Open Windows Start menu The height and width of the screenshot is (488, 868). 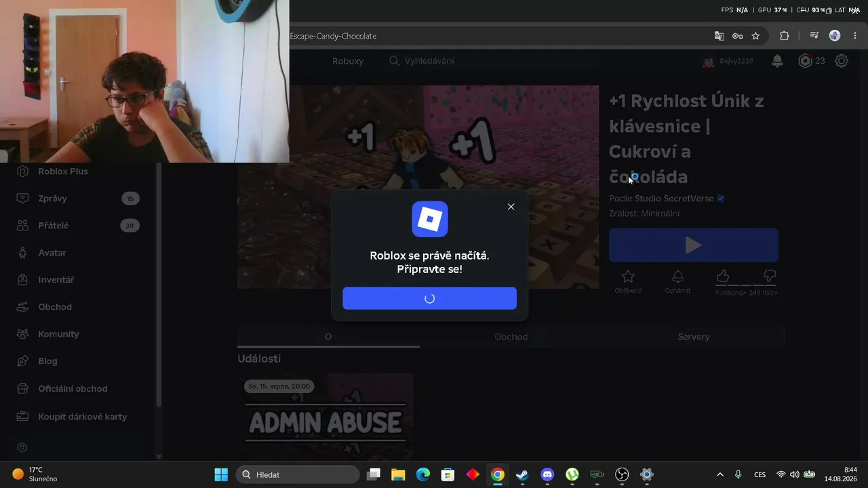pyautogui.click(x=221, y=474)
